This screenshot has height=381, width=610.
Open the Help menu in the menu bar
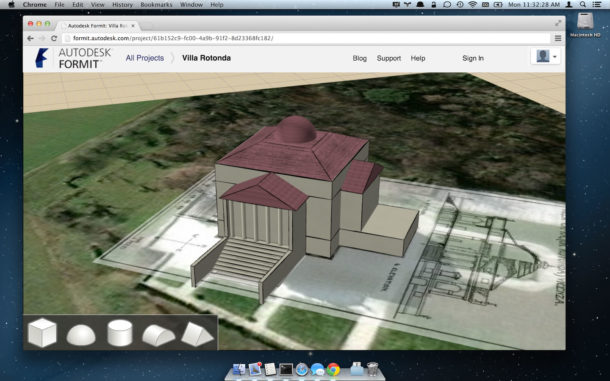tap(217, 5)
